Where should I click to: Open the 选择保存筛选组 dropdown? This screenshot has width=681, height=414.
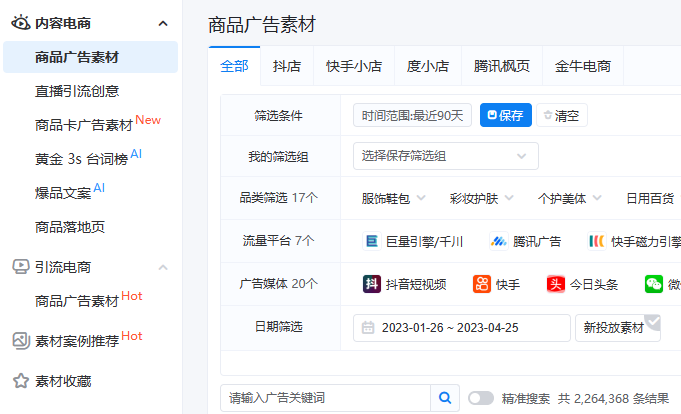point(446,156)
